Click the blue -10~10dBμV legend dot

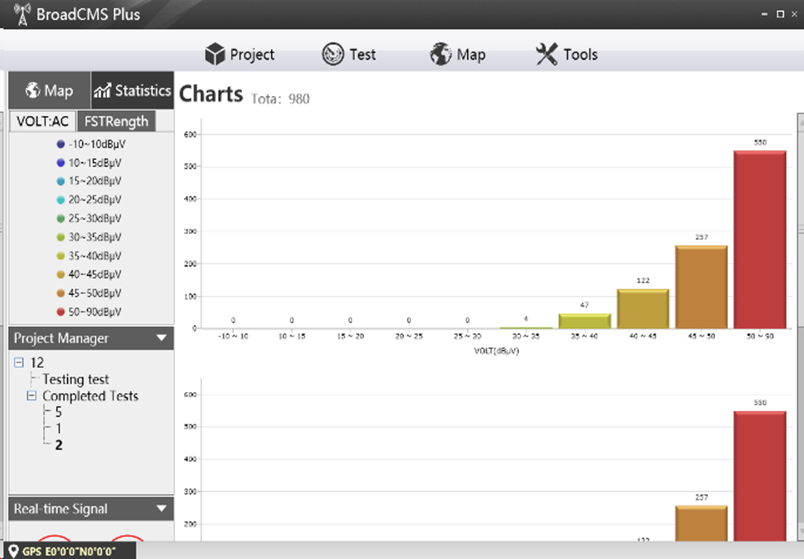[x=60, y=144]
